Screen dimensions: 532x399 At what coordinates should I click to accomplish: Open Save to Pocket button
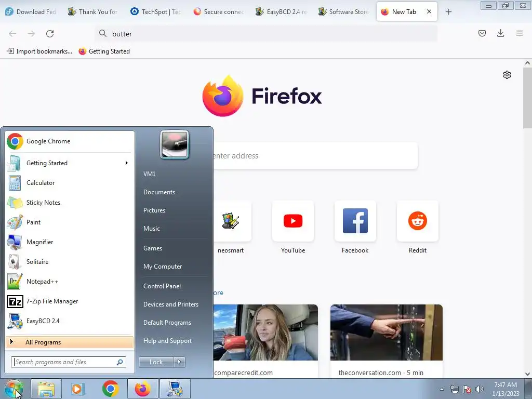point(482,33)
